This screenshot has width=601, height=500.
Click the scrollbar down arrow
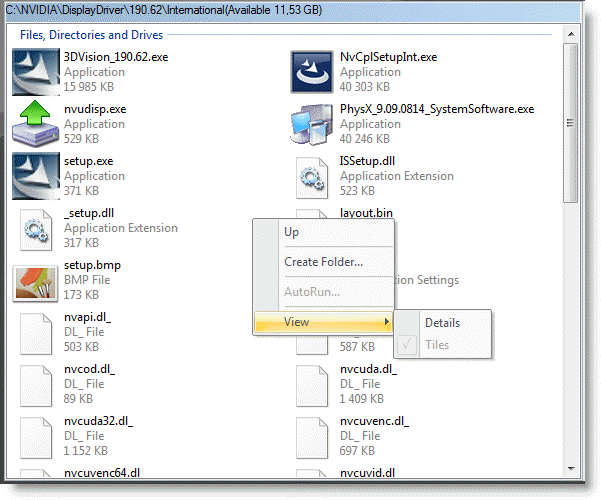(x=571, y=469)
